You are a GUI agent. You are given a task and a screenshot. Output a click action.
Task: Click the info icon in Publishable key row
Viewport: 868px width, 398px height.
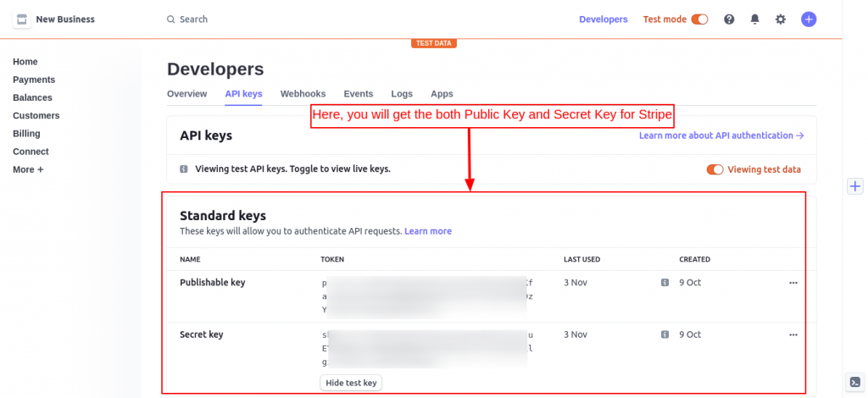click(665, 283)
